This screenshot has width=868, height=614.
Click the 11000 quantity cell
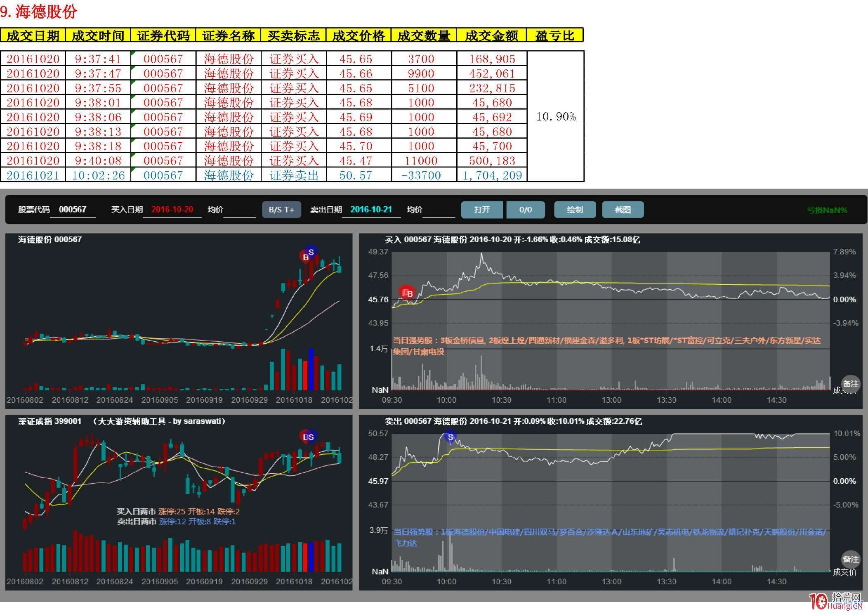click(x=424, y=161)
